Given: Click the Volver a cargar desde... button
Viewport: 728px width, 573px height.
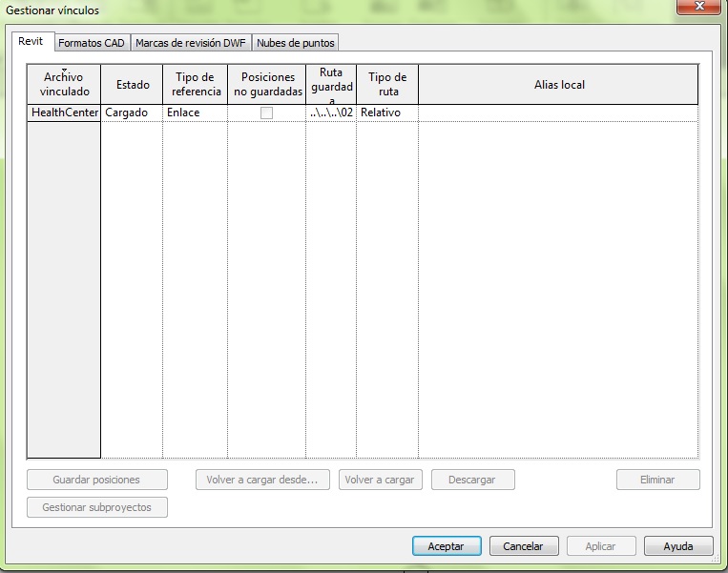Looking at the screenshot, I should pyautogui.click(x=262, y=480).
